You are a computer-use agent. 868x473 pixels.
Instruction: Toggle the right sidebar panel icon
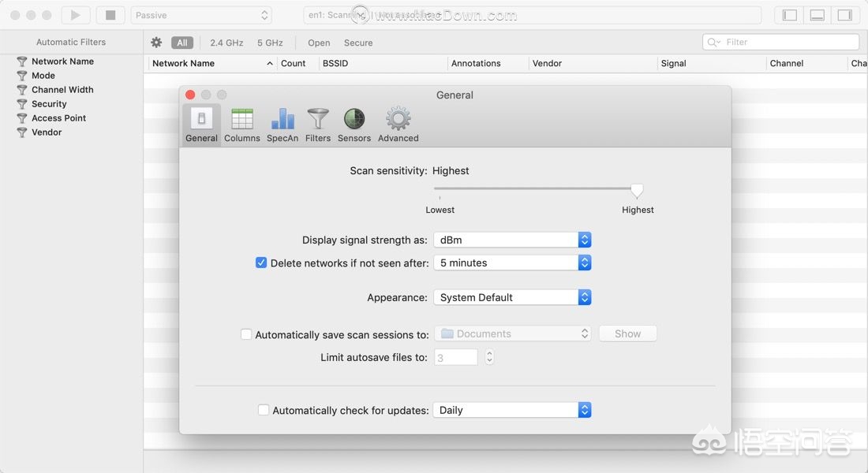pyautogui.click(x=845, y=15)
